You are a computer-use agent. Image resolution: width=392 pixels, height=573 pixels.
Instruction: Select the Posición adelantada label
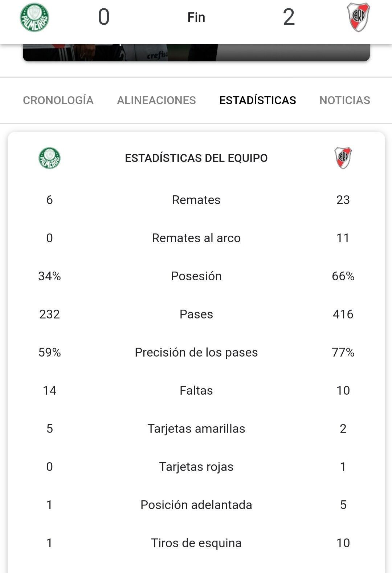click(196, 505)
